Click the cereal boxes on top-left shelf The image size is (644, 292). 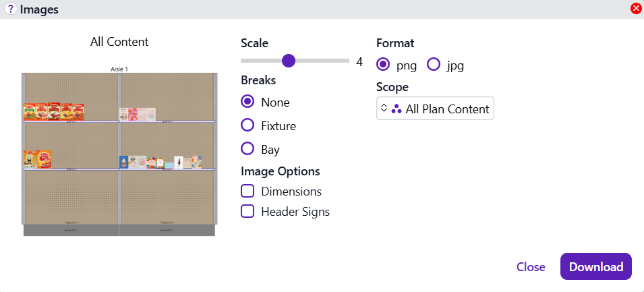click(x=54, y=111)
